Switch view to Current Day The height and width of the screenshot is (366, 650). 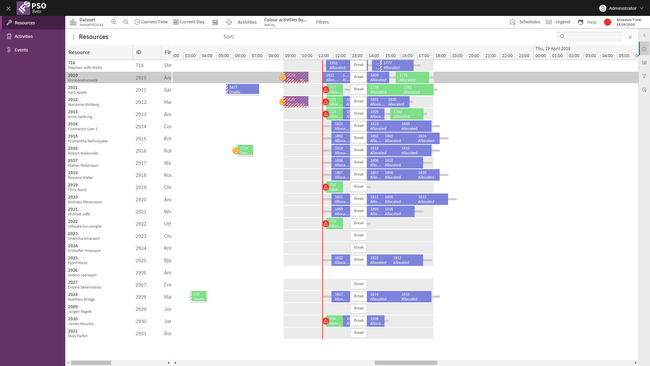pyautogui.click(x=189, y=22)
